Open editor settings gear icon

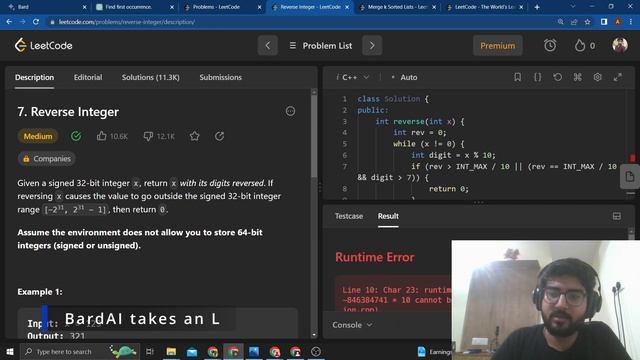598,77
